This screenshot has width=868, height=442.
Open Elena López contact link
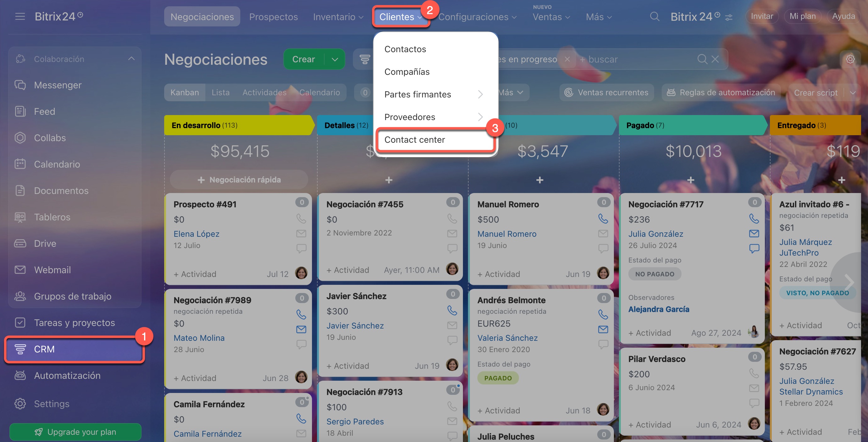pos(197,234)
